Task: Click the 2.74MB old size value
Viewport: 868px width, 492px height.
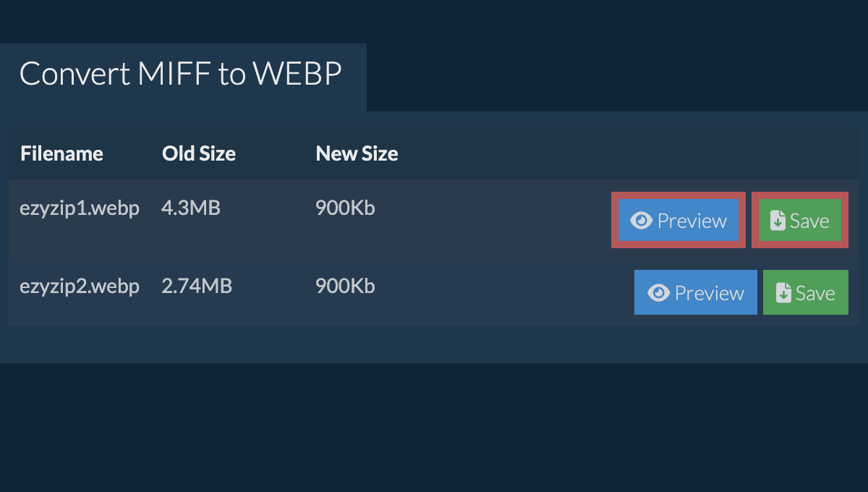Action: (197, 287)
